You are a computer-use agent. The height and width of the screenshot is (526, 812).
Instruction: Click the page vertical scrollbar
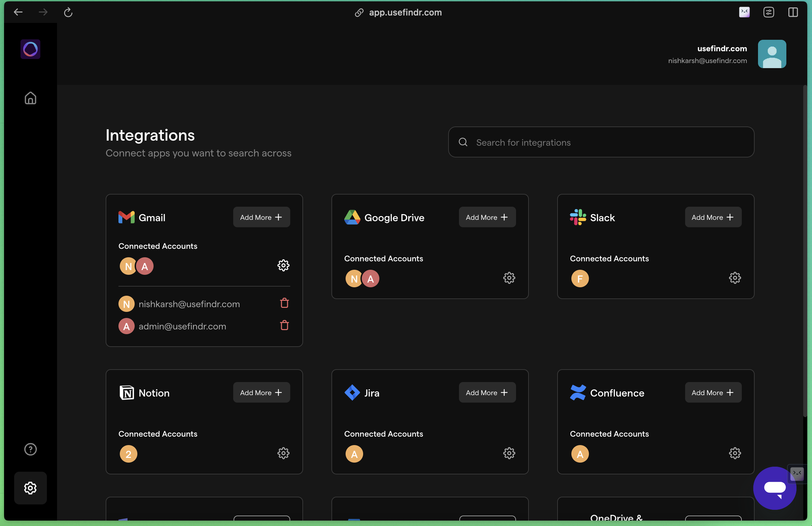(805, 252)
